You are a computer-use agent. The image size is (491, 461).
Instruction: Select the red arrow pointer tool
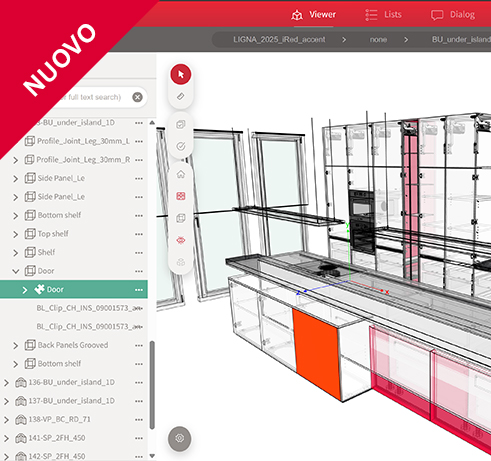[x=181, y=74]
